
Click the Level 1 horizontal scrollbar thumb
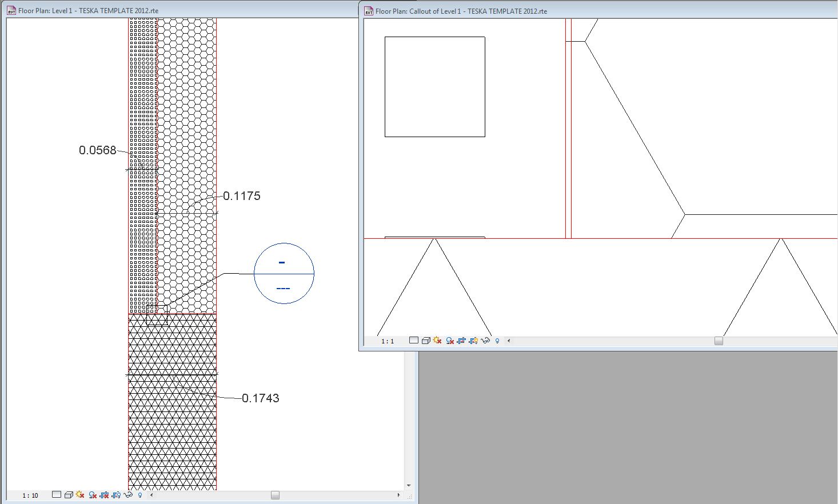(x=275, y=495)
